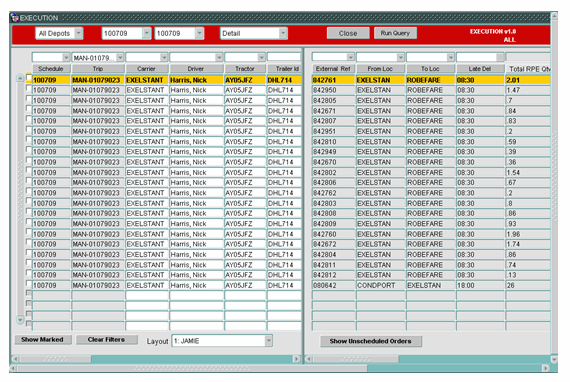Sort by the To Loc column header
This screenshot has width=570, height=382.
430,69
